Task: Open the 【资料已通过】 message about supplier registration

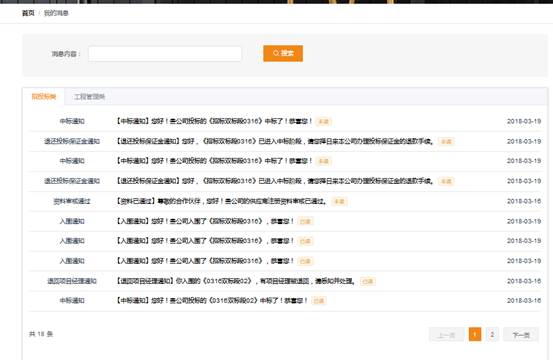Action: coord(221,201)
